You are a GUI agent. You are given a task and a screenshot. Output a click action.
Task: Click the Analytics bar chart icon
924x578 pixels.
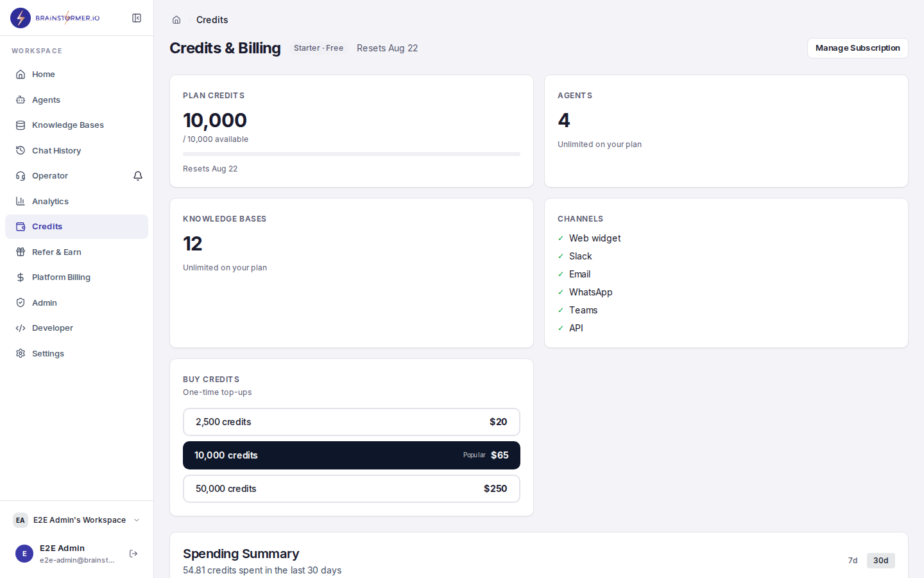click(21, 201)
